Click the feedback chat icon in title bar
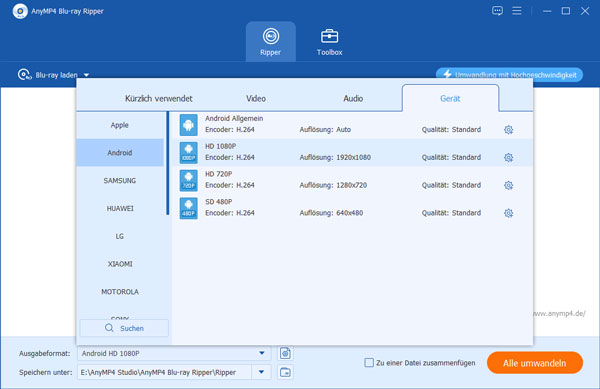Viewport: 600px width, 389px height. 497,11
